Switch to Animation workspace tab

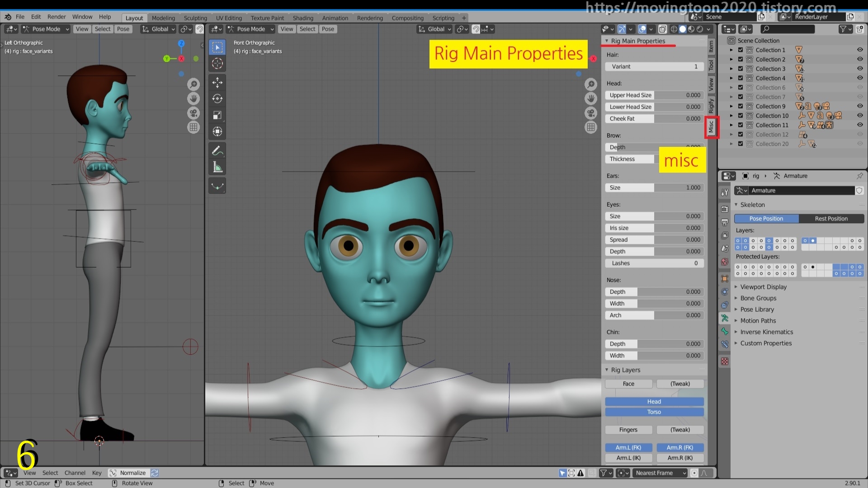335,18
